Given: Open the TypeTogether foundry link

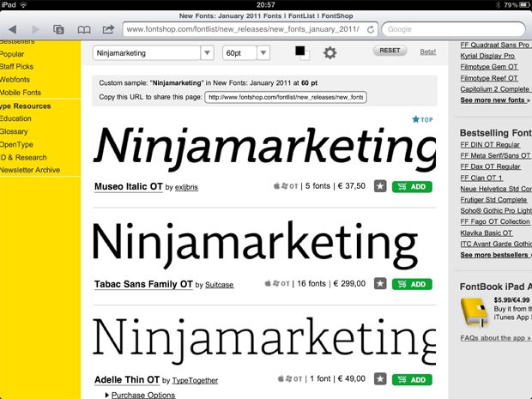Looking at the screenshot, I should (195, 380).
